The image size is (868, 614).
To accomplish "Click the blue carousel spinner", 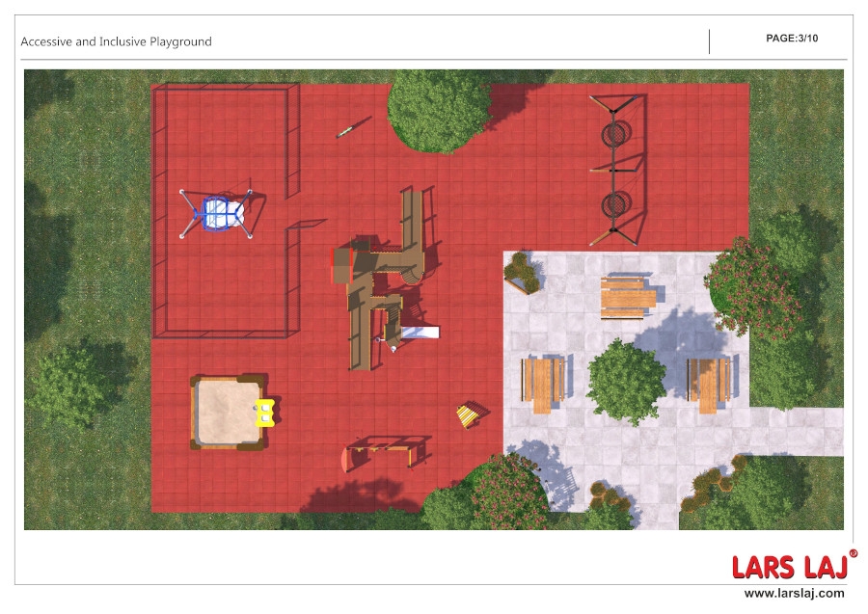I will tap(221, 214).
